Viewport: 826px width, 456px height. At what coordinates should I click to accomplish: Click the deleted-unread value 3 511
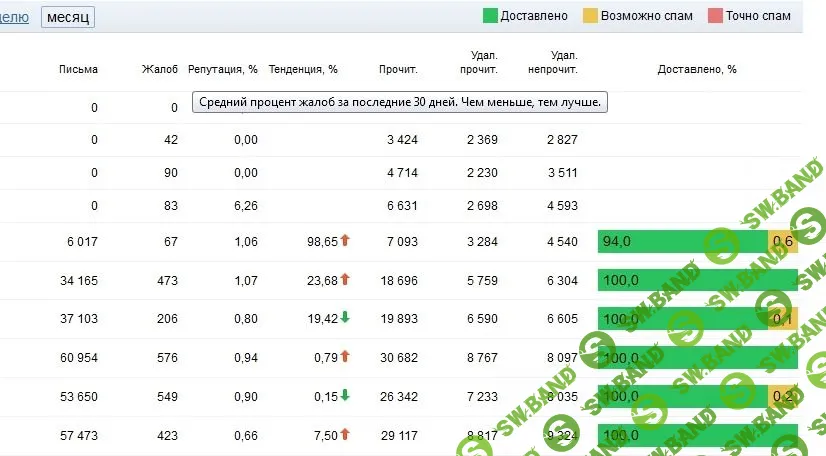click(x=563, y=173)
